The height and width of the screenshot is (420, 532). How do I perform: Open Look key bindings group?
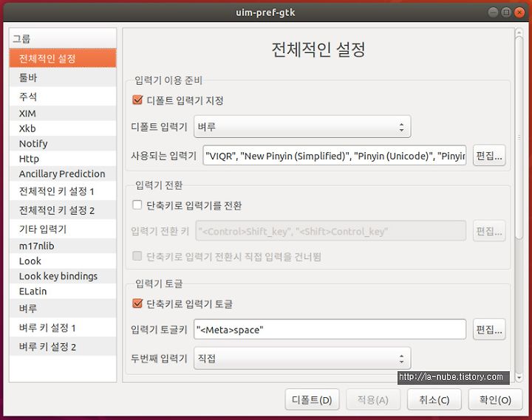pos(63,276)
